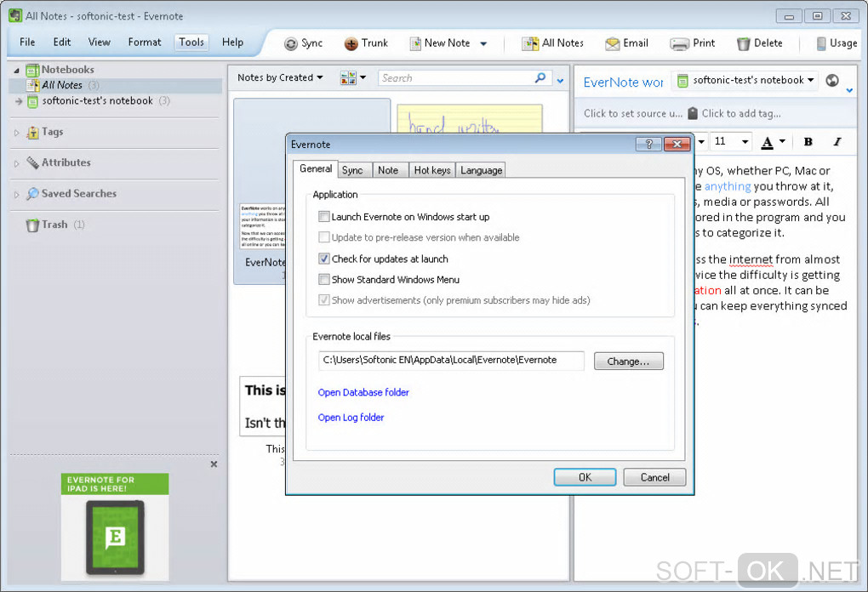The width and height of the screenshot is (868, 592).
Task: Click the font color A icon
Action: pos(767,142)
